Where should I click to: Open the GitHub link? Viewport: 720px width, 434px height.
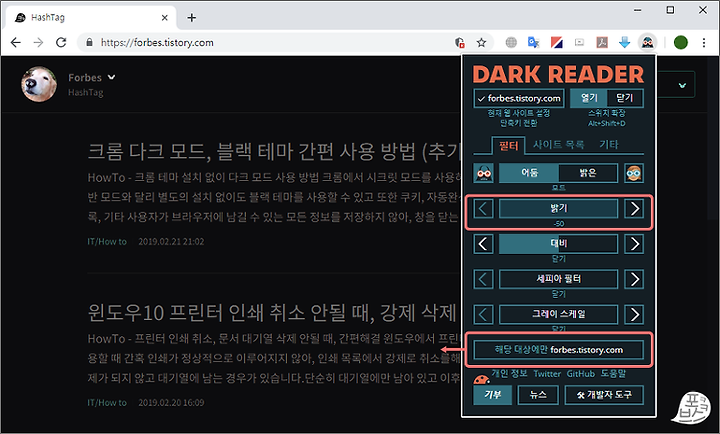(x=580, y=374)
